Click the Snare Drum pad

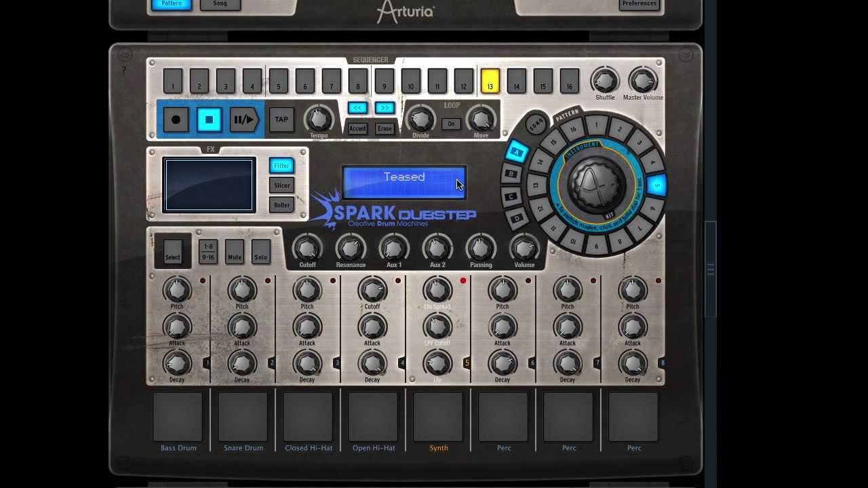pos(243,416)
